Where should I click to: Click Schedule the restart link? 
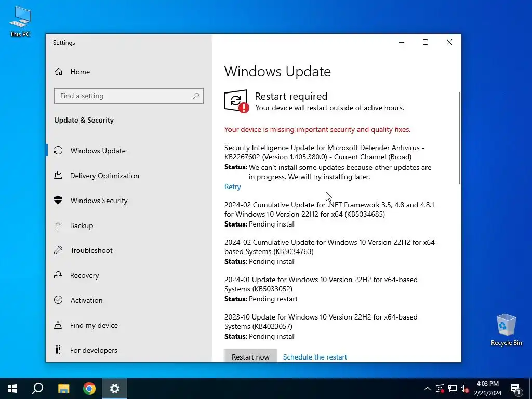(315, 356)
